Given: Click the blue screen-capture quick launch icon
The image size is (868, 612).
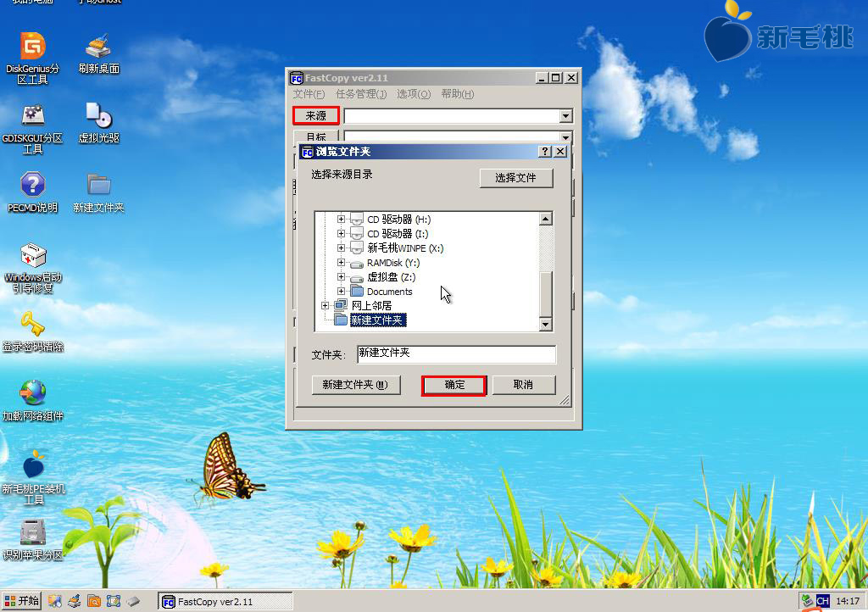Looking at the screenshot, I should (114, 601).
